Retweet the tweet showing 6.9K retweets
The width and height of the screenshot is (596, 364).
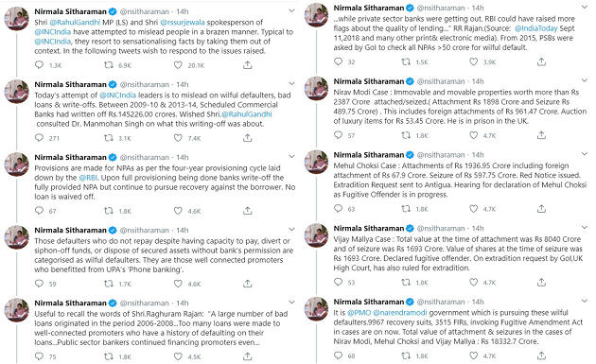(109, 65)
